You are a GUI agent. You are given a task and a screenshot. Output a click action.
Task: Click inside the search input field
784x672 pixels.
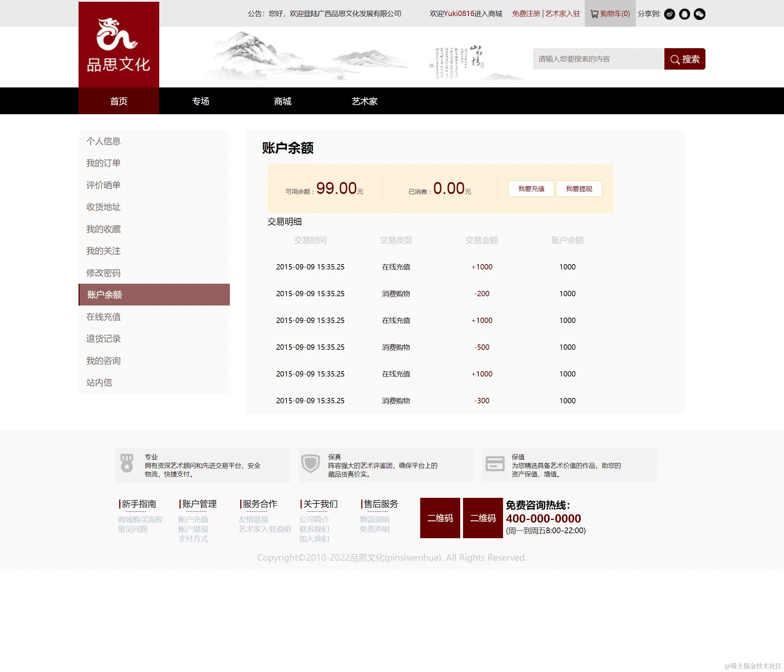[x=598, y=59]
